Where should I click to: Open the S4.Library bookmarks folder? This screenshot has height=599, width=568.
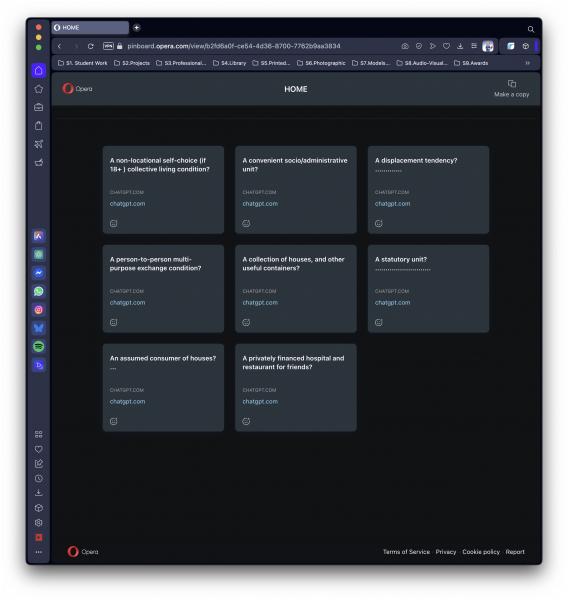[x=230, y=63]
